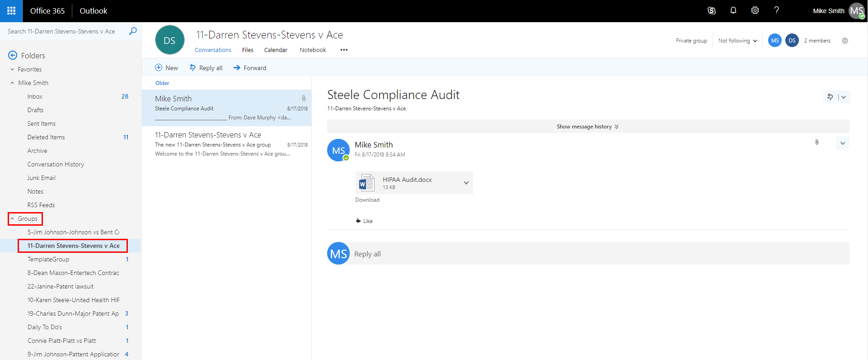This screenshot has width=868, height=360.
Task: Click Reply all in the toolbar
Action: tap(206, 68)
